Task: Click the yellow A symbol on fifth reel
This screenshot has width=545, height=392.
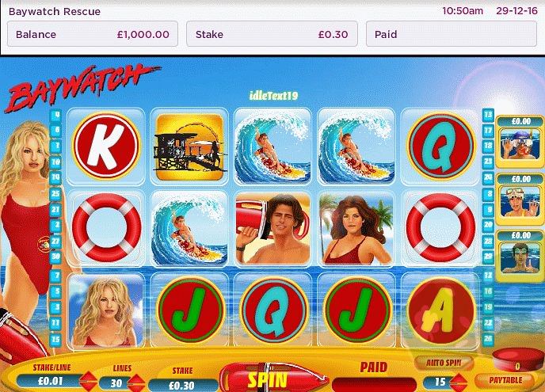Action: pos(440,310)
